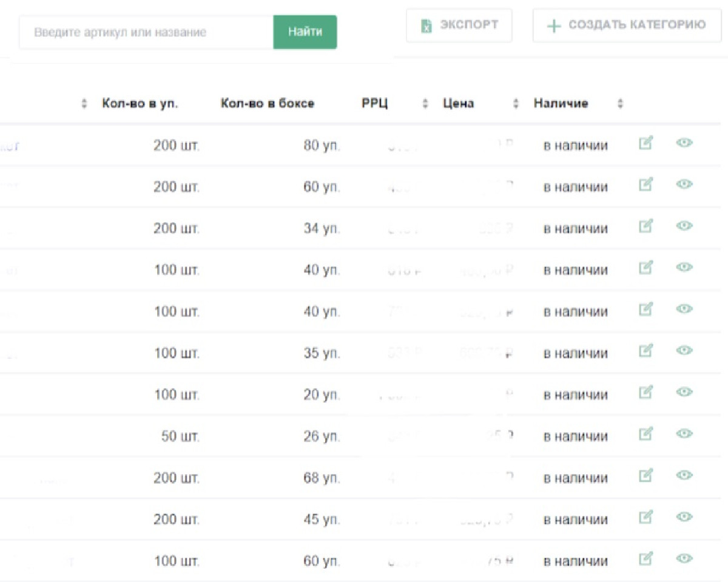Click the ЭКСПОРТ button label

coord(469,25)
